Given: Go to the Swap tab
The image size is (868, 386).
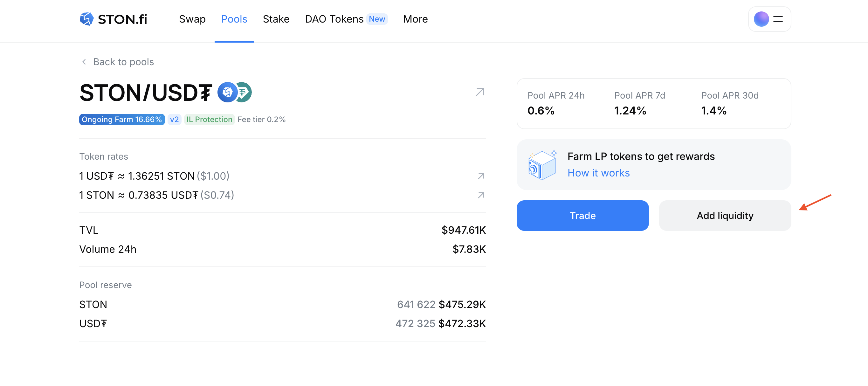Looking at the screenshot, I should tap(192, 19).
